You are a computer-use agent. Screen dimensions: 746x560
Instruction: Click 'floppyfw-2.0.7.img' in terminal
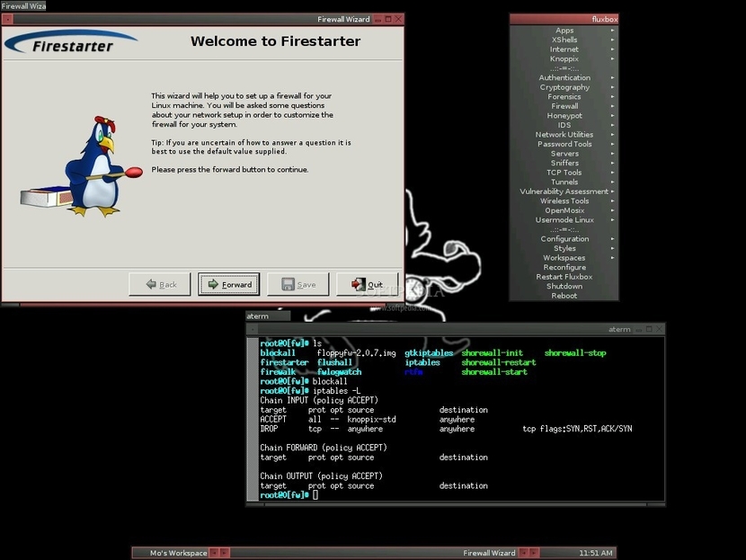pos(356,353)
